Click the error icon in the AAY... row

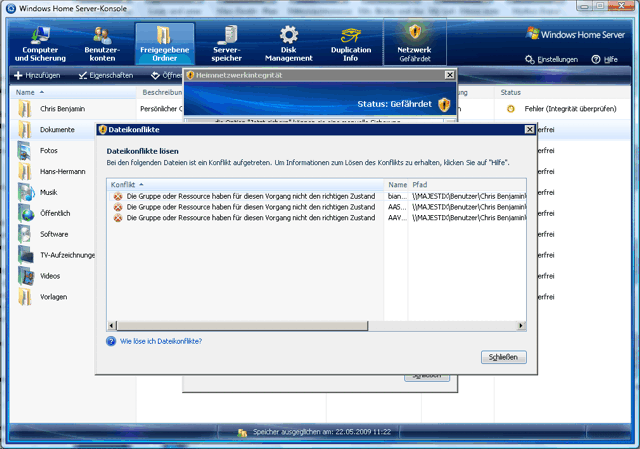click(118, 218)
